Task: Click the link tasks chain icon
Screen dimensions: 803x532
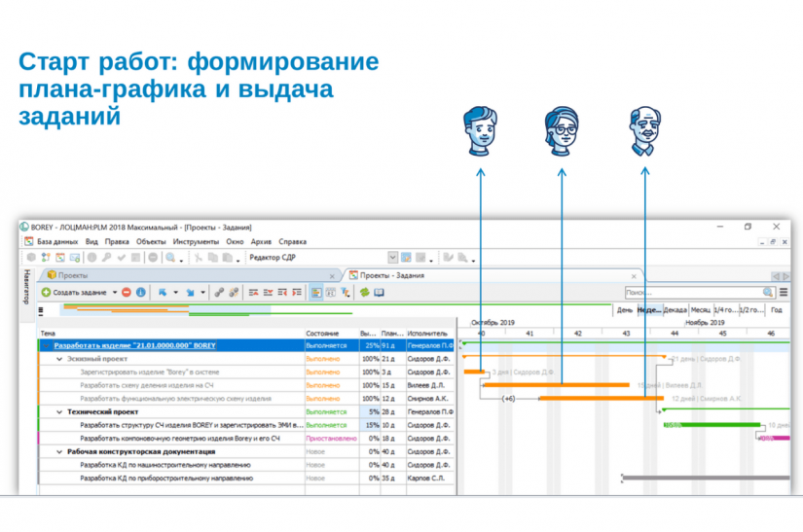Action: [219, 292]
